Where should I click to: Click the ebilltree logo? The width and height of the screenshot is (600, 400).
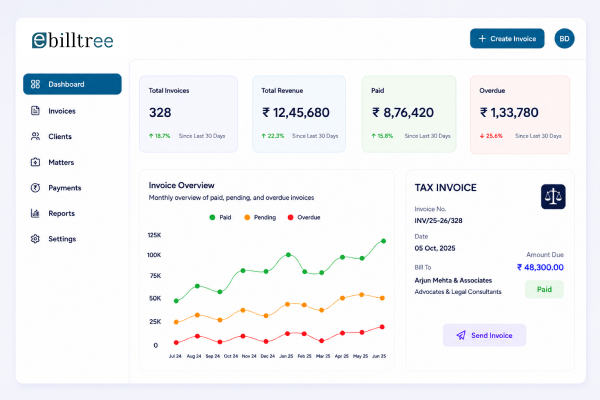tap(73, 40)
